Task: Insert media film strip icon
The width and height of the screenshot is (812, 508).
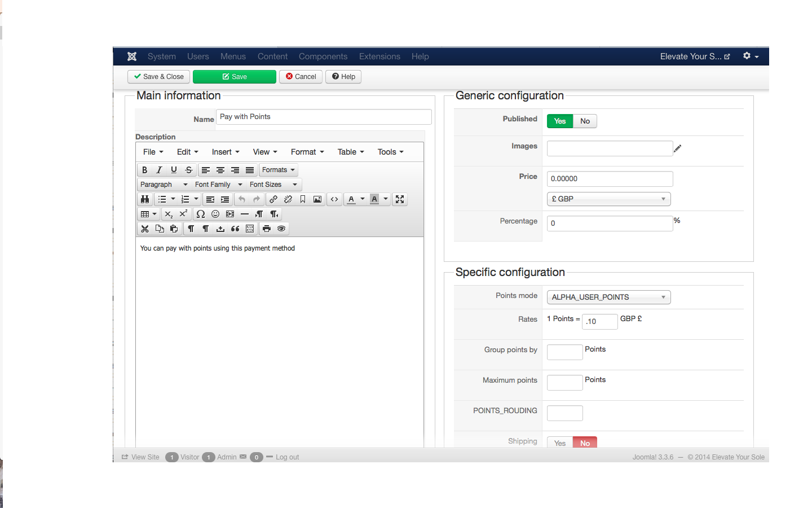Action: pos(230,214)
